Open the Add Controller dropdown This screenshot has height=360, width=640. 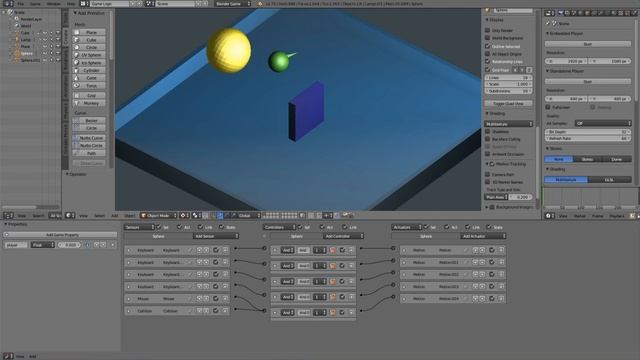click(x=343, y=236)
